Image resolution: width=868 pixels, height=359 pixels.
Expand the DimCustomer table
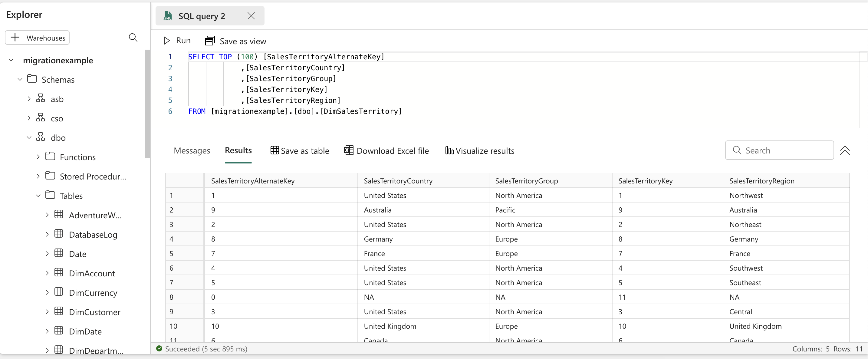47,312
